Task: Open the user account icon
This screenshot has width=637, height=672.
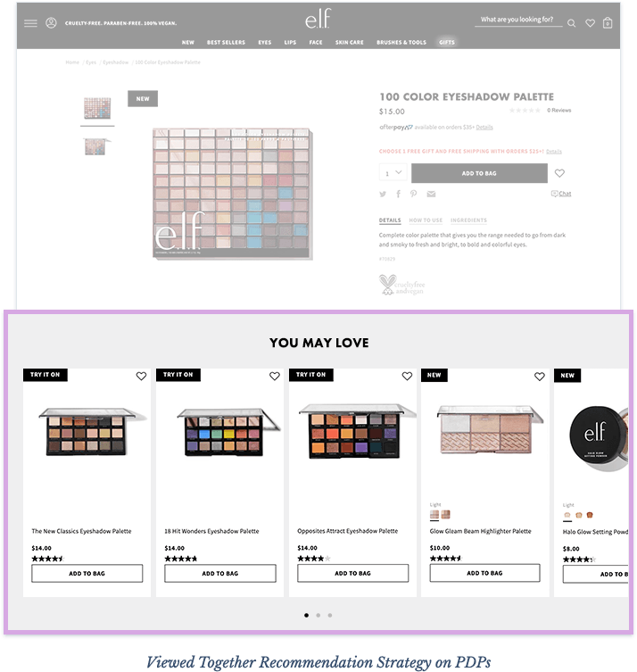Action: point(51,22)
